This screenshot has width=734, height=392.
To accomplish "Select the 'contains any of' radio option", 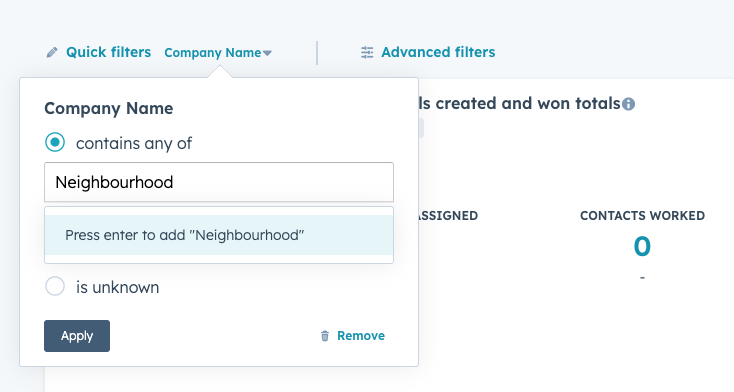I will [x=55, y=142].
